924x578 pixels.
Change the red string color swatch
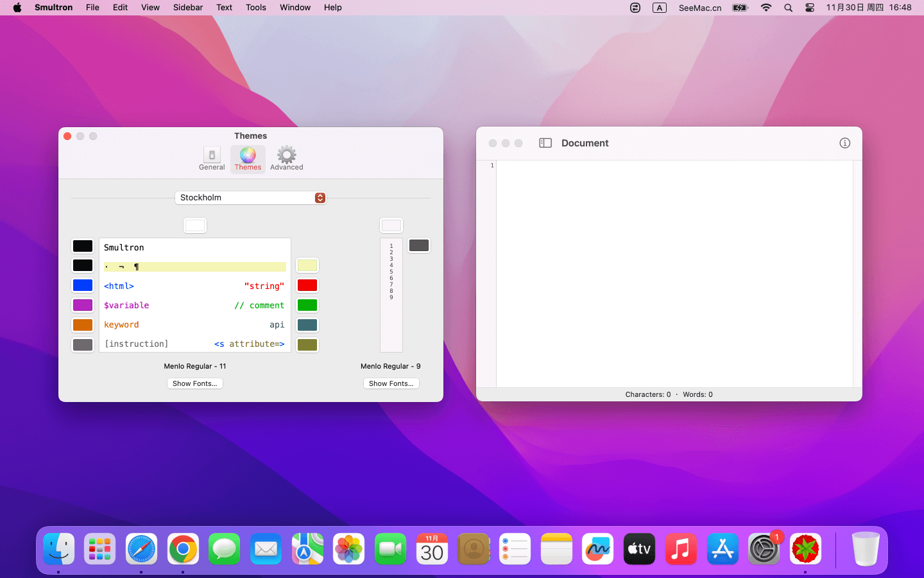pyautogui.click(x=307, y=285)
